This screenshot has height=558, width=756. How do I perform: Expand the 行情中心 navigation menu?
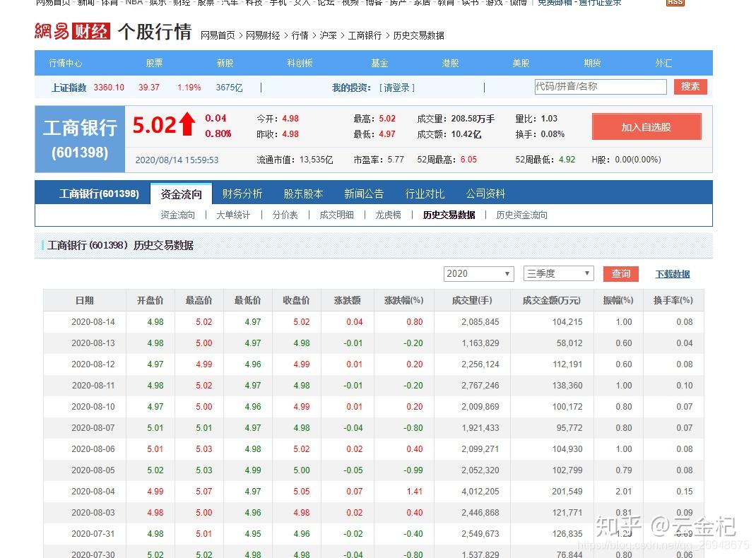click(66, 62)
